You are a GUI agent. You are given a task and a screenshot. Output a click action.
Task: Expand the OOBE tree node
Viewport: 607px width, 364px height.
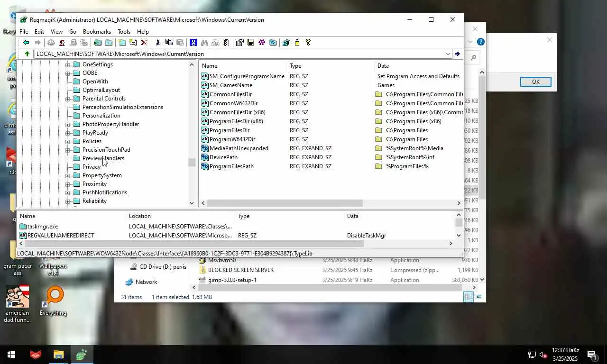[x=67, y=73]
